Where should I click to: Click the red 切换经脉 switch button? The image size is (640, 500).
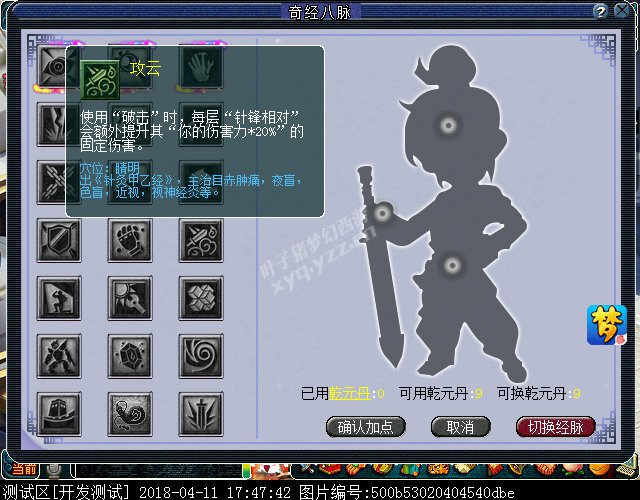click(x=556, y=427)
